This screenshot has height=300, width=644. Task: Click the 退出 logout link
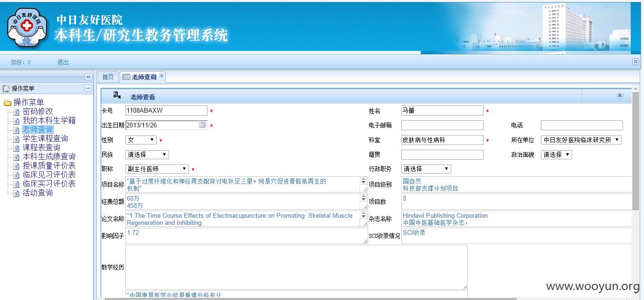(63, 62)
